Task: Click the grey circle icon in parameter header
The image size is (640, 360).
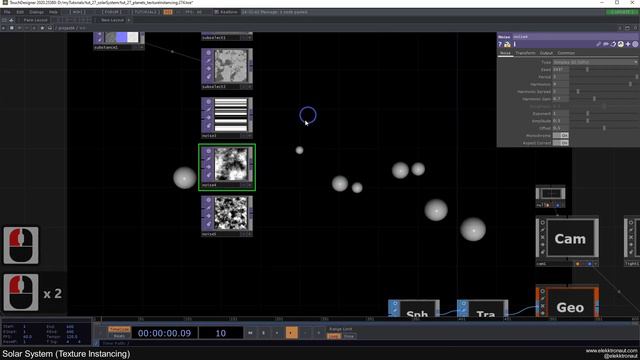Action: coord(635,44)
